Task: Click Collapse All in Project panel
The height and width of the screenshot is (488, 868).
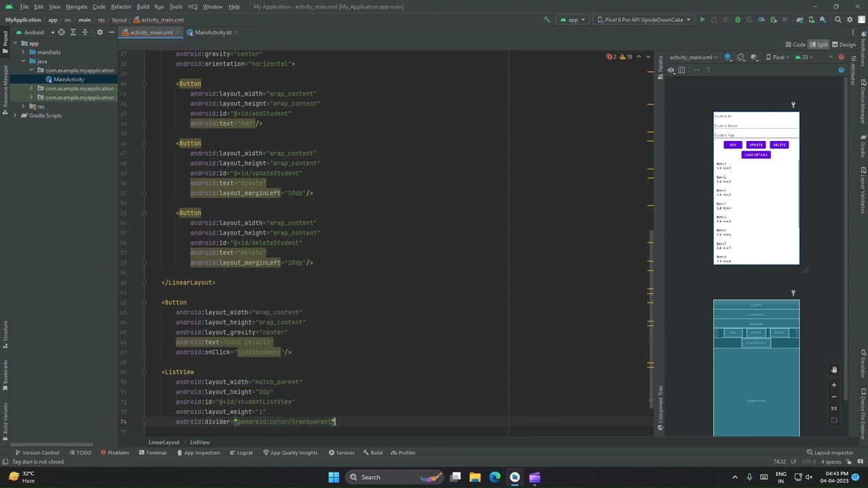Action: pos(85,32)
